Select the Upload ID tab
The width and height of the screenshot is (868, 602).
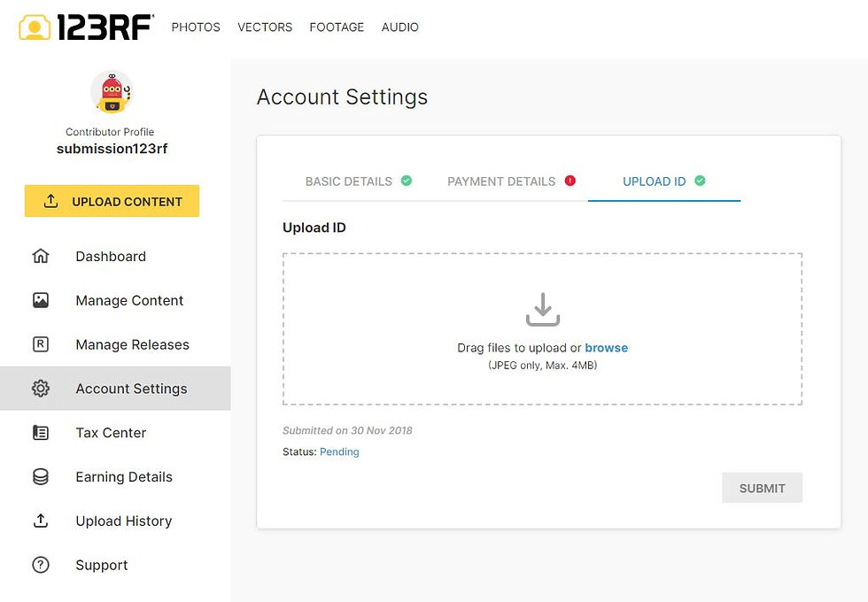663,181
